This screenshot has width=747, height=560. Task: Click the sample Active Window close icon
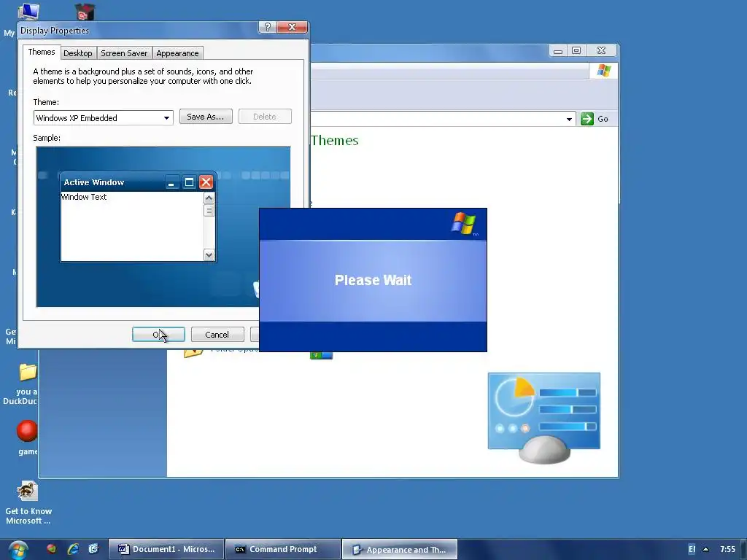click(x=206, y=182)
